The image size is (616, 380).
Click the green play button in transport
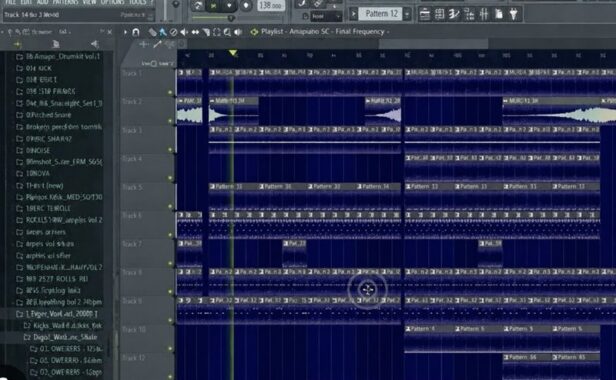coord(213,6)
